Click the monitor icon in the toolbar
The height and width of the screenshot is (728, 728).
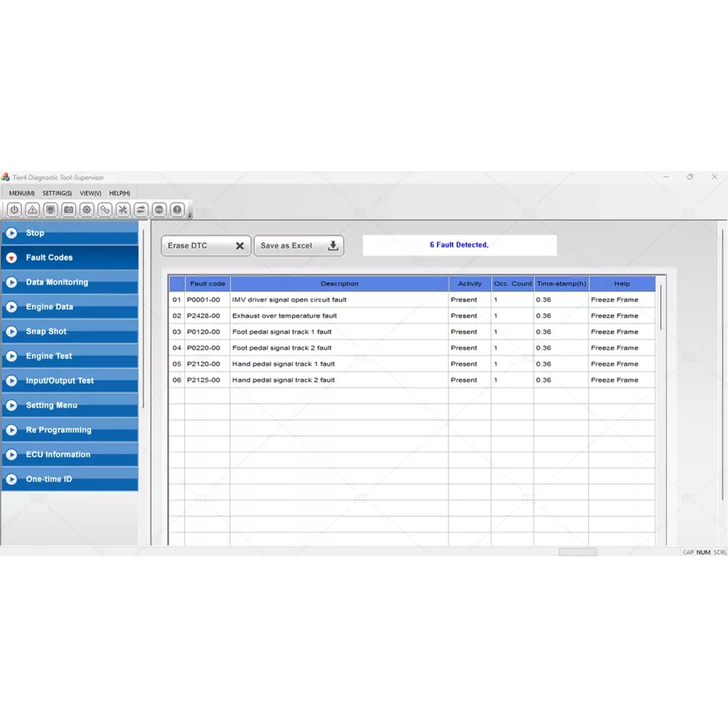51,210
